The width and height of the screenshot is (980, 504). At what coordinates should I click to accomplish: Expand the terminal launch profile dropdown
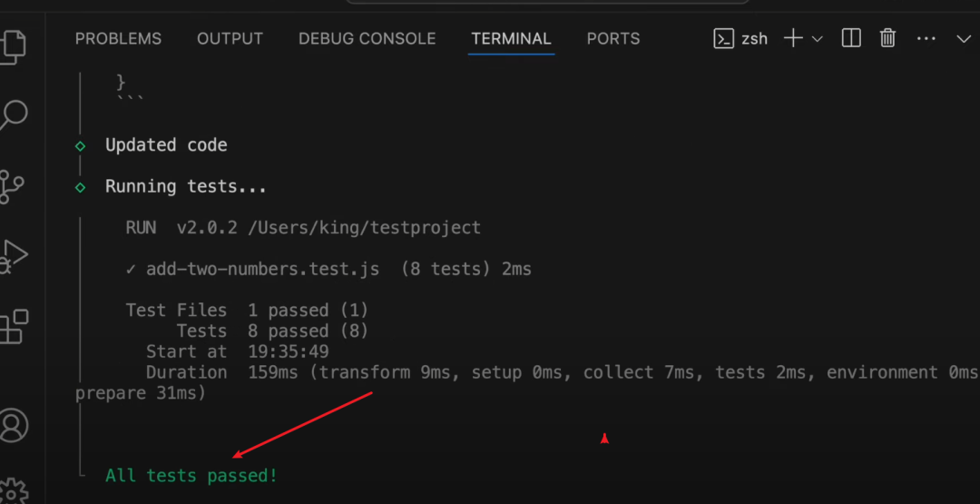tap(817, 38)
